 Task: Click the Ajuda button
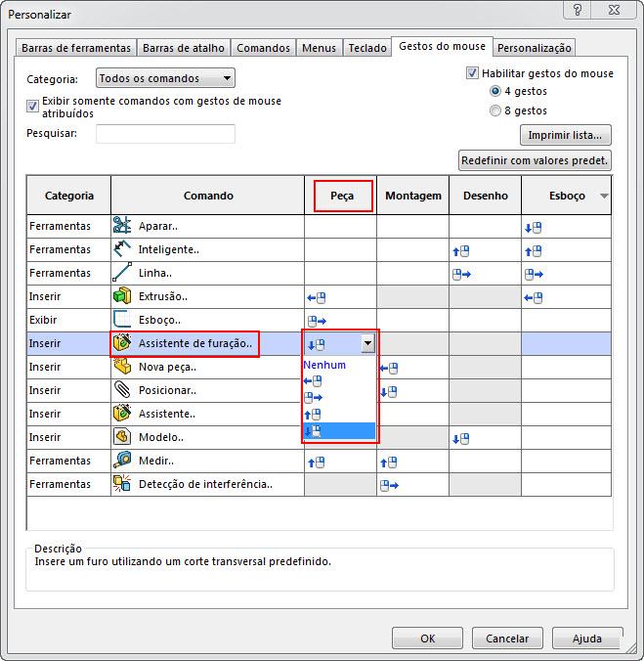587,639
